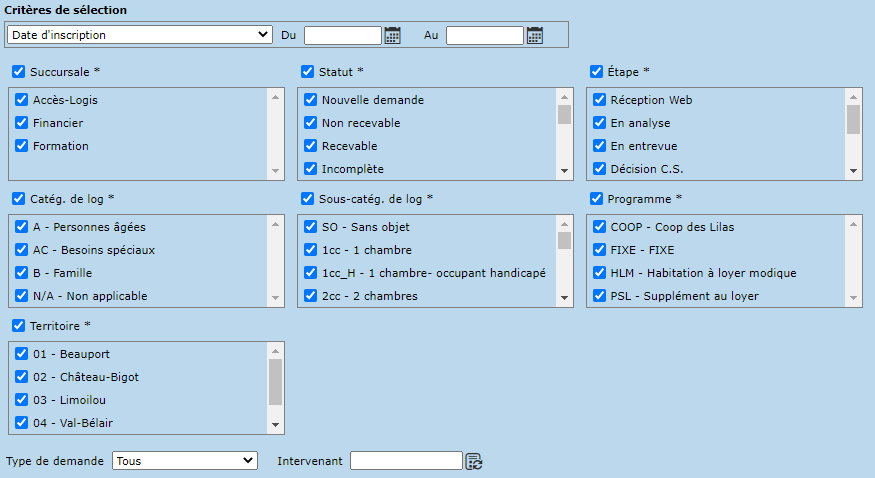
Task: Deselect the B - Famille category
Action: pos(21,273)
